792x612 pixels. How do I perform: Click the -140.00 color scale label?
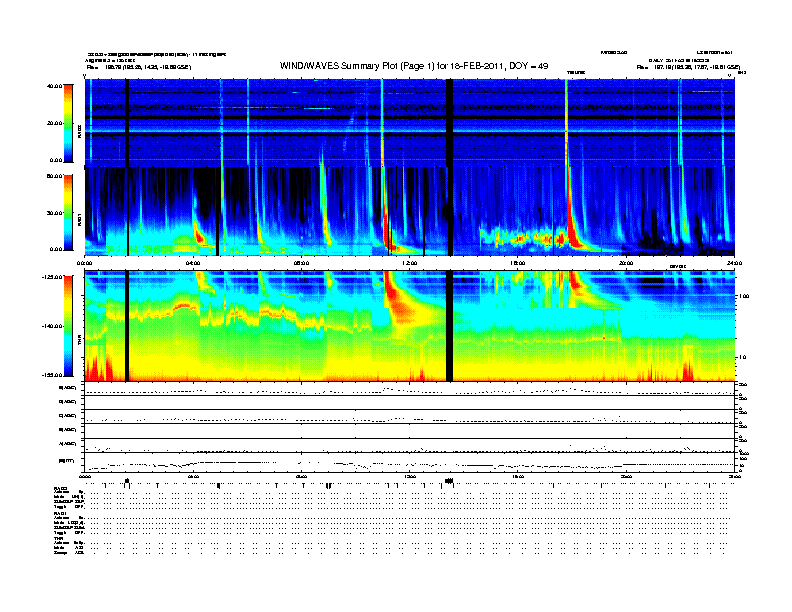click(53, 326)
